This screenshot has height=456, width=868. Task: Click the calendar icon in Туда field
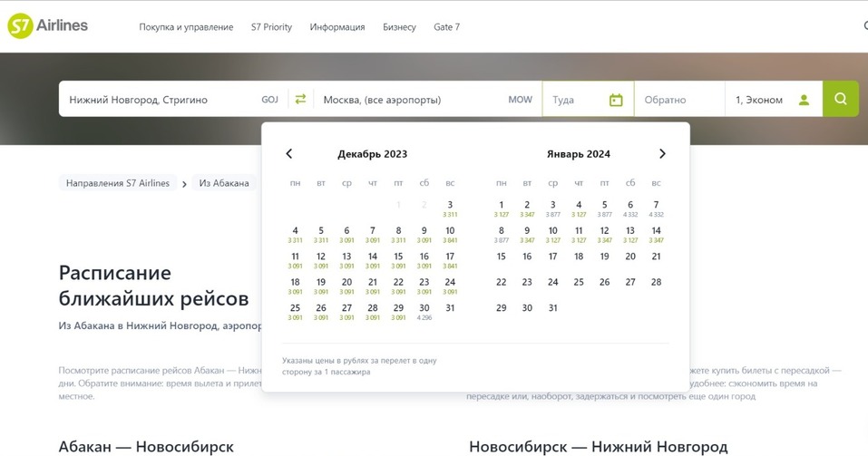pos(616,100)
